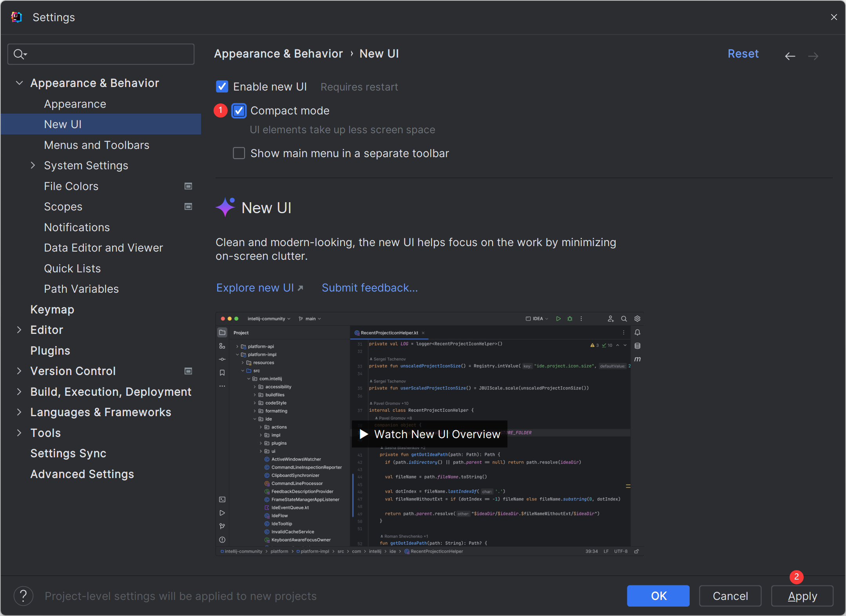Open help with the question mark icon
The height and width of the screenshot is (616, 846).
24,596
